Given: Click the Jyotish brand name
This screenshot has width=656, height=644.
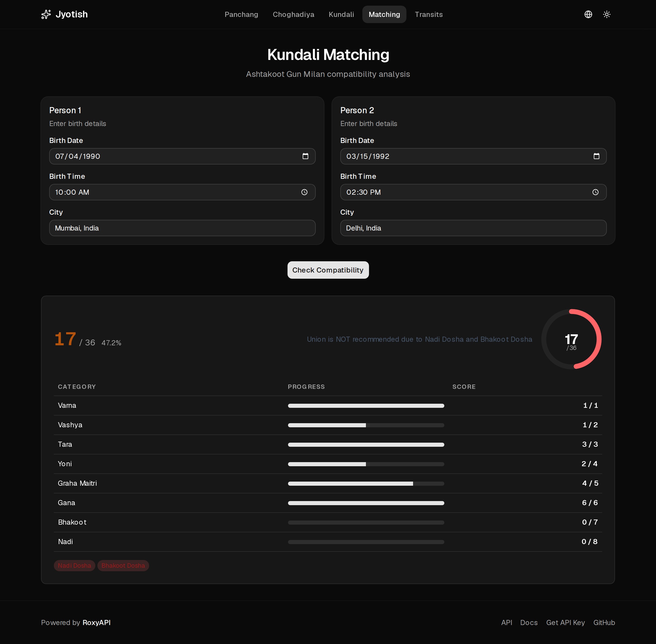Looking at the screenshot, I should click(71, 14).
